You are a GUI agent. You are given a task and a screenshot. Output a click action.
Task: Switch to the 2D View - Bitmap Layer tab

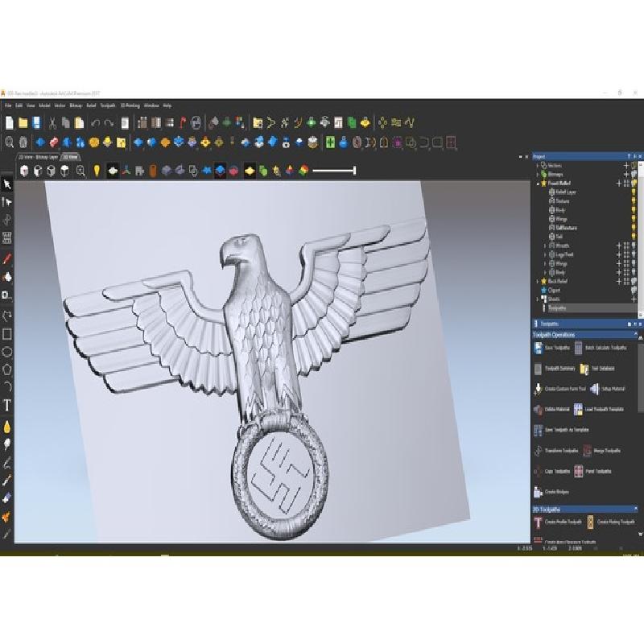[x=39, y=157]
